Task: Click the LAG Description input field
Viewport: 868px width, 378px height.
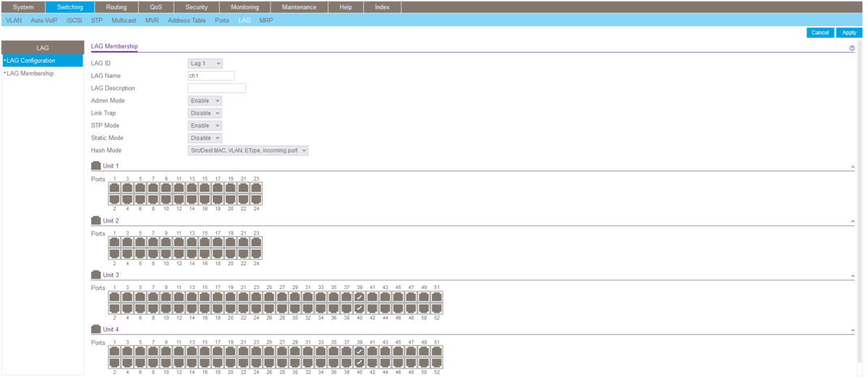Action: tap(217, 88)
